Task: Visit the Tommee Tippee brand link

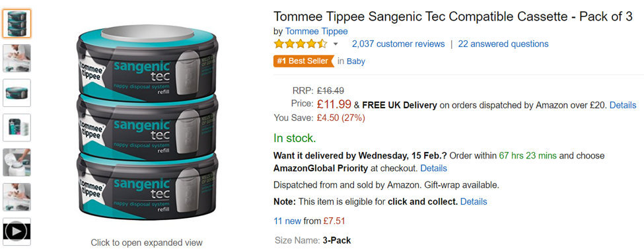Action: [x=316, y=31]
